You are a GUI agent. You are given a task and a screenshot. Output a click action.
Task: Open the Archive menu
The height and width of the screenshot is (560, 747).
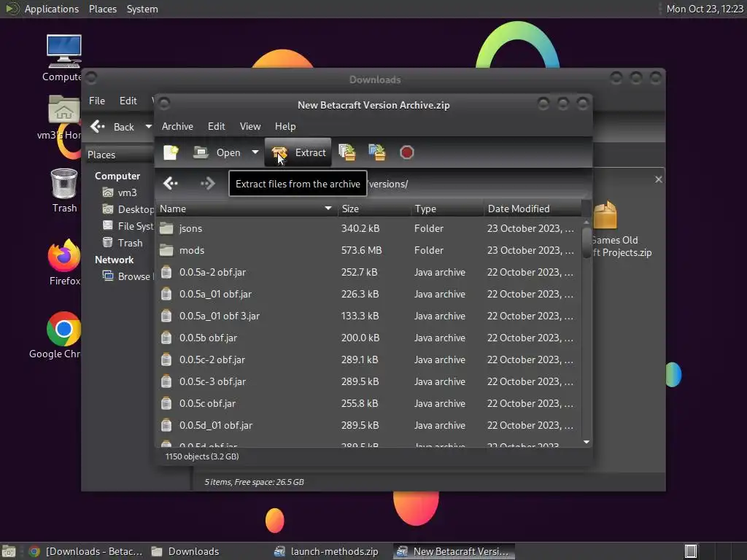pos(177,126)
